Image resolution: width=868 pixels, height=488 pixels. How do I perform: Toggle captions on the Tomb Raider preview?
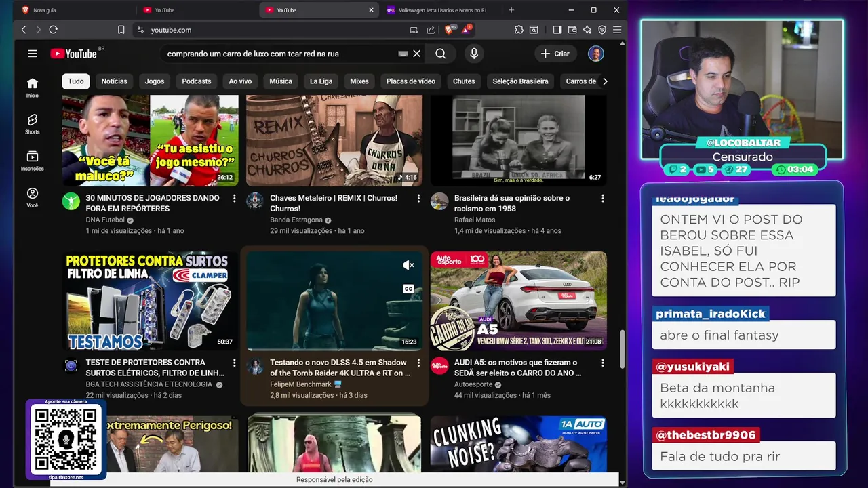coord(408,289)
